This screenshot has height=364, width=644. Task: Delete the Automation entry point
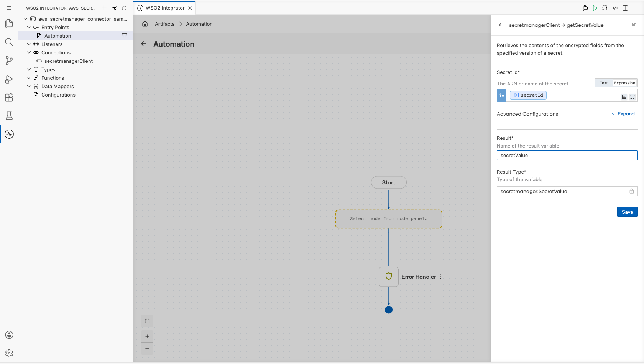[125, 36]
